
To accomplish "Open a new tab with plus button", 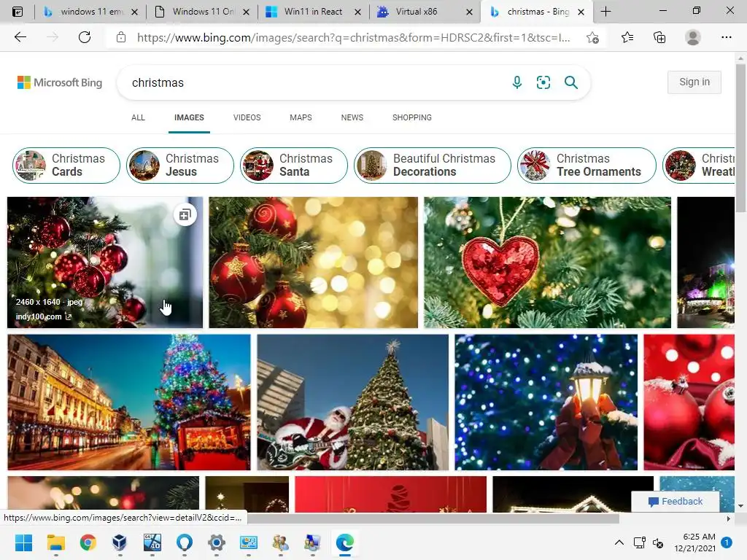I will pyautogui.click(x=605, y=12).
